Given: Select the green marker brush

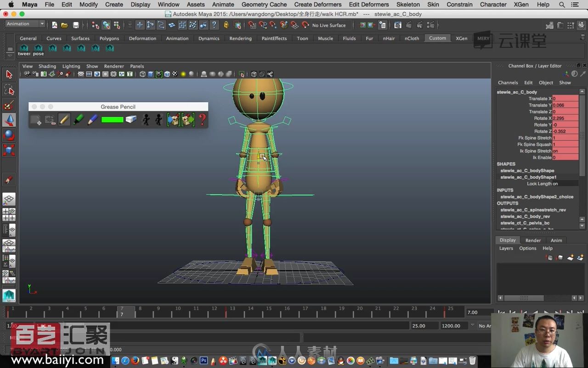Looking at the screenshot, I should pyautogui.click(x=79, y=120).
